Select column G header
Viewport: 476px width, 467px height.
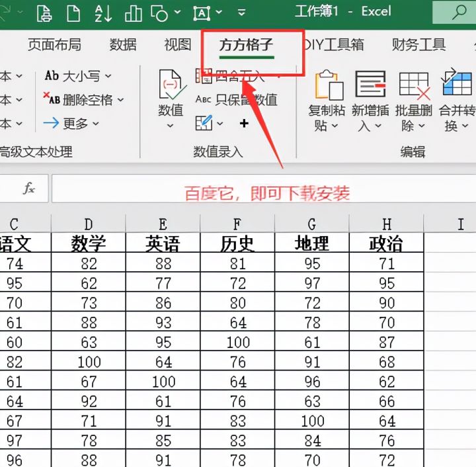tap(312, 224)
